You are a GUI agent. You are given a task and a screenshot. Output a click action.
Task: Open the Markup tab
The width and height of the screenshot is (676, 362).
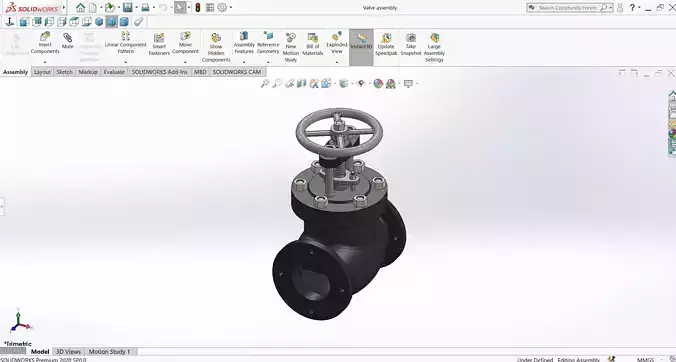(x=88, y=72)
